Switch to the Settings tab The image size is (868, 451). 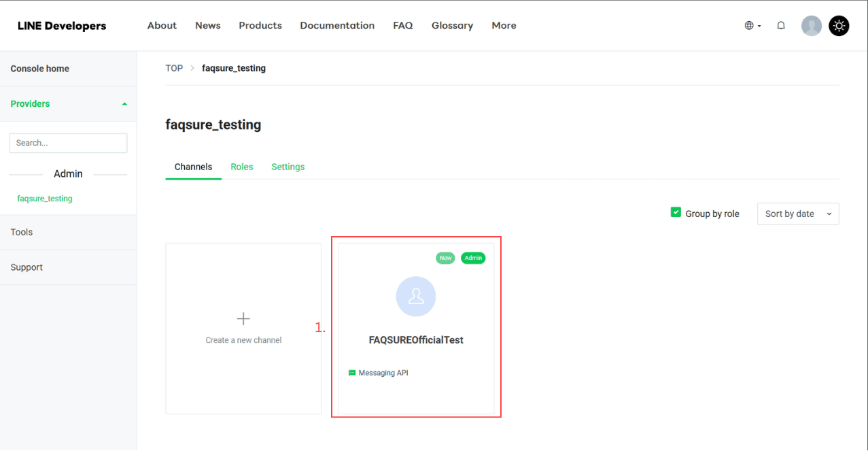(288, 167)
